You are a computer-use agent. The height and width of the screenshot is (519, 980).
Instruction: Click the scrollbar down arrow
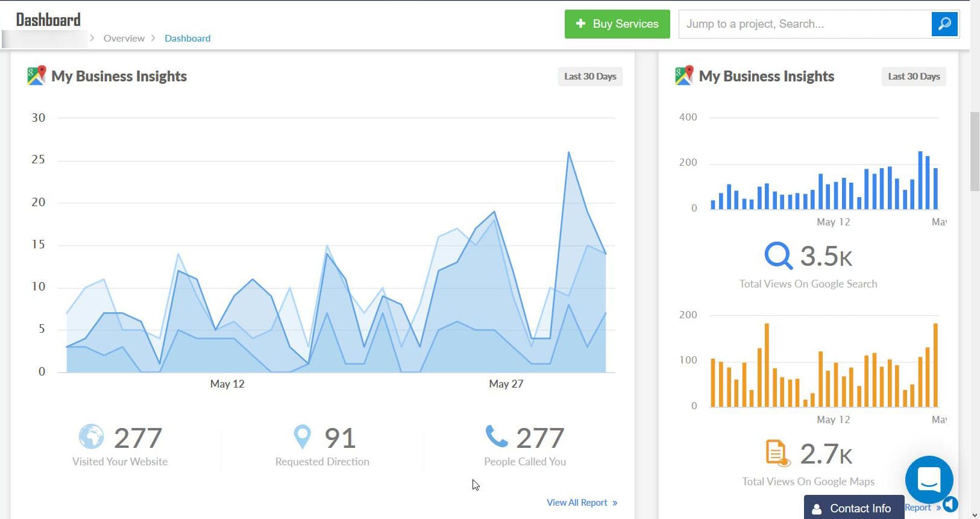click(x=975, y=515)
